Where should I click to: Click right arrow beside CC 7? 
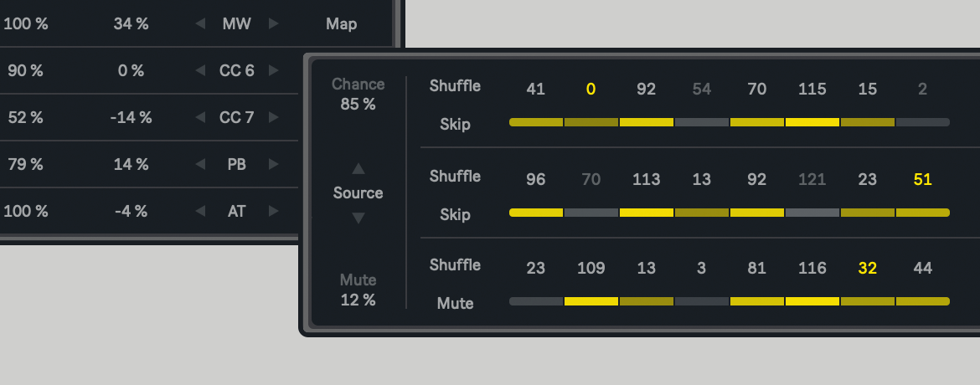pos(273,117)
